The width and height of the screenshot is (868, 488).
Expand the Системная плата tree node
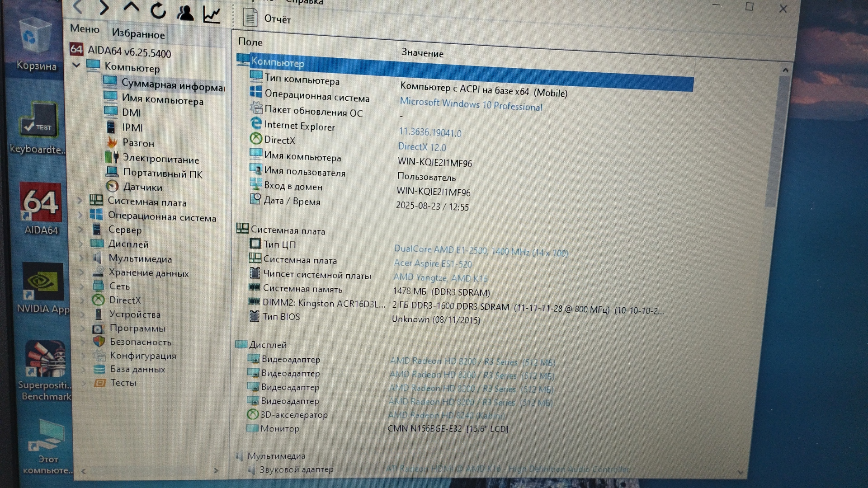[x=80, y=201]
